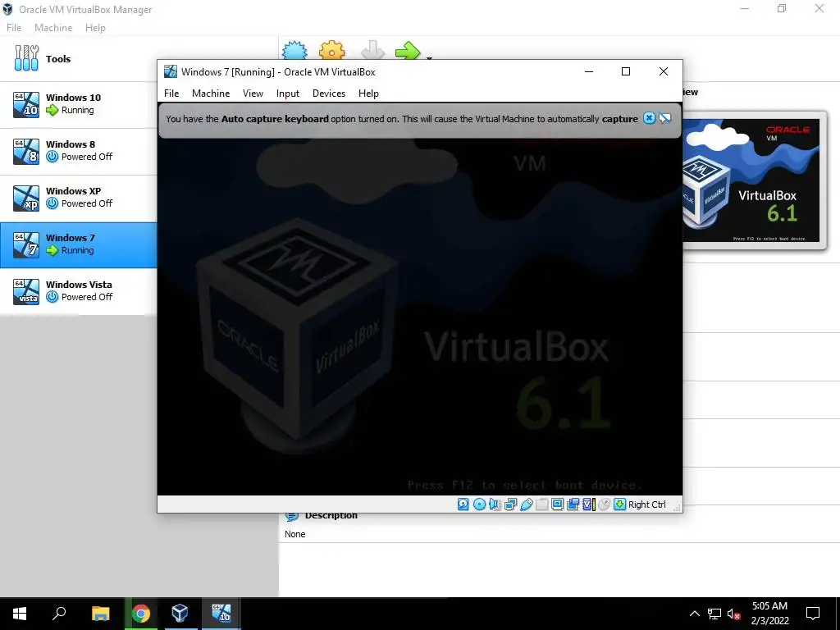Click the don't show message again icon

pyautogui.click(x=664, y=118)
